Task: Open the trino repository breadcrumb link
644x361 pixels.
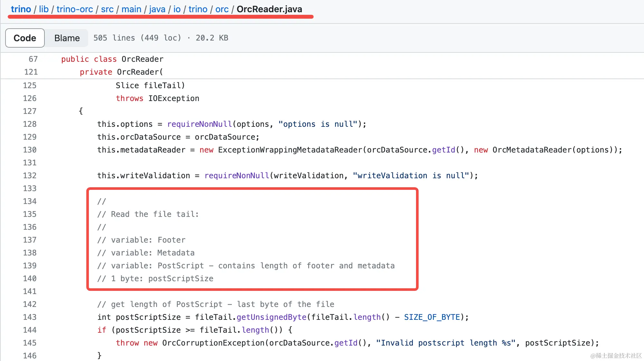Action: click(21, 9)
